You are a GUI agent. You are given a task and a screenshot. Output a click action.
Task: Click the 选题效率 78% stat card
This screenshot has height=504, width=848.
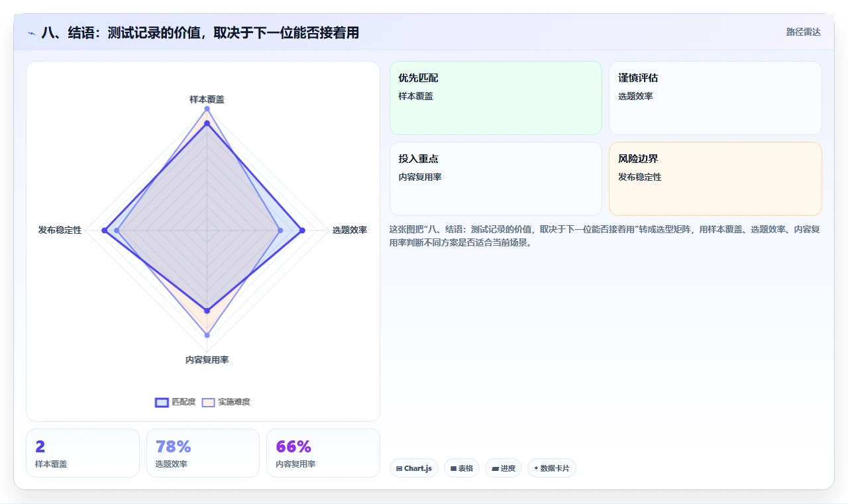[x=203, y=453]
